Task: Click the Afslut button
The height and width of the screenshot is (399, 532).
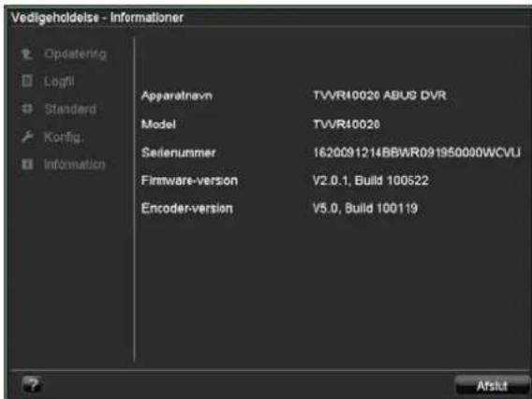Action: (492, 386)
